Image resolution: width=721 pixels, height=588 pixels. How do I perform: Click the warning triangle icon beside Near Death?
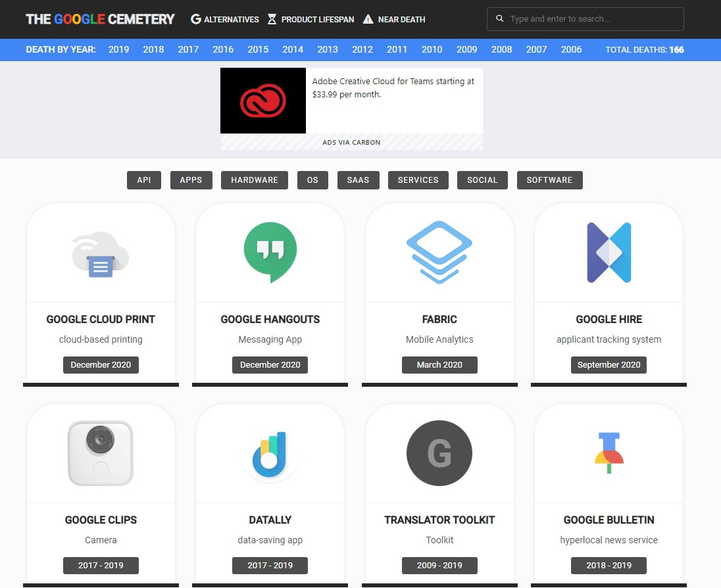coord(368,19)
